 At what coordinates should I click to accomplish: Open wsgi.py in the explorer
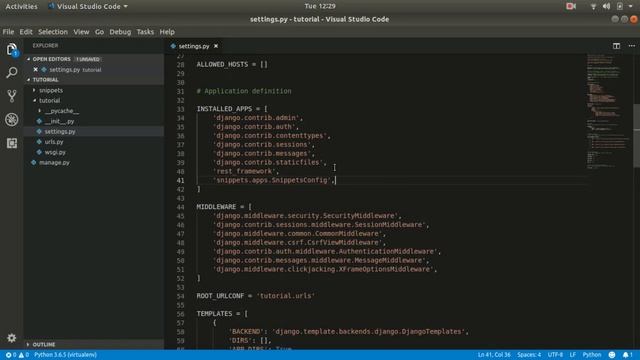coord(55,152)
